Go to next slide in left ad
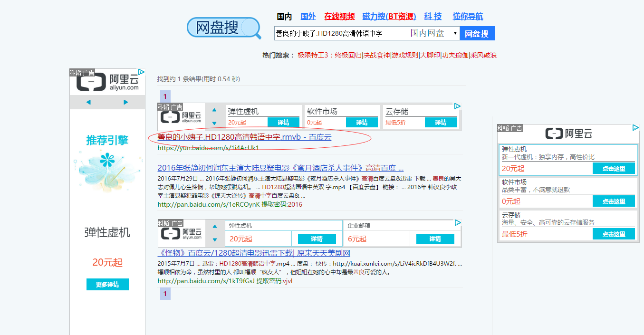 tap(125, 102)
